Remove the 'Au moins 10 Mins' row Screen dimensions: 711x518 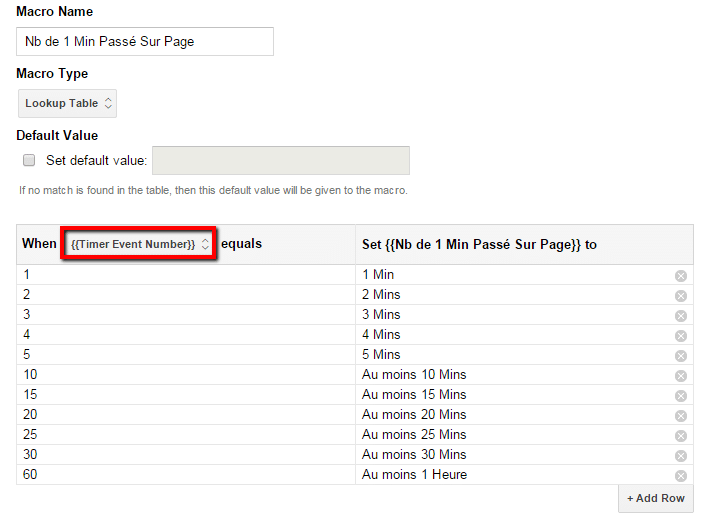click(x=681, y=375)
